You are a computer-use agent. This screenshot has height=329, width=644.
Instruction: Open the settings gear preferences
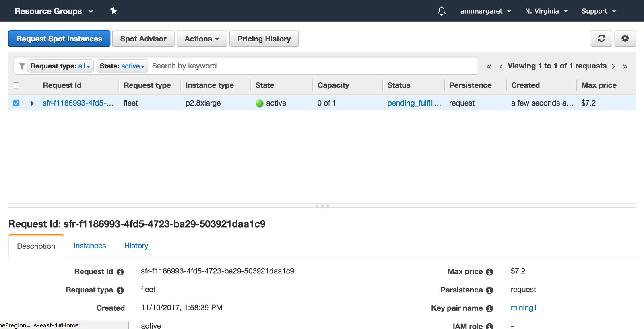point(625,39)
